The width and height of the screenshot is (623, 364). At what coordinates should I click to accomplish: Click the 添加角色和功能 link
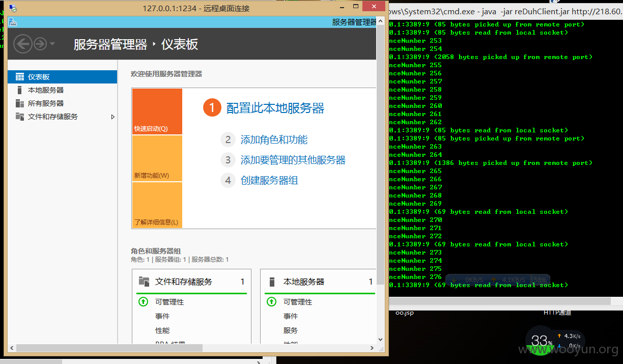[274, 139]
